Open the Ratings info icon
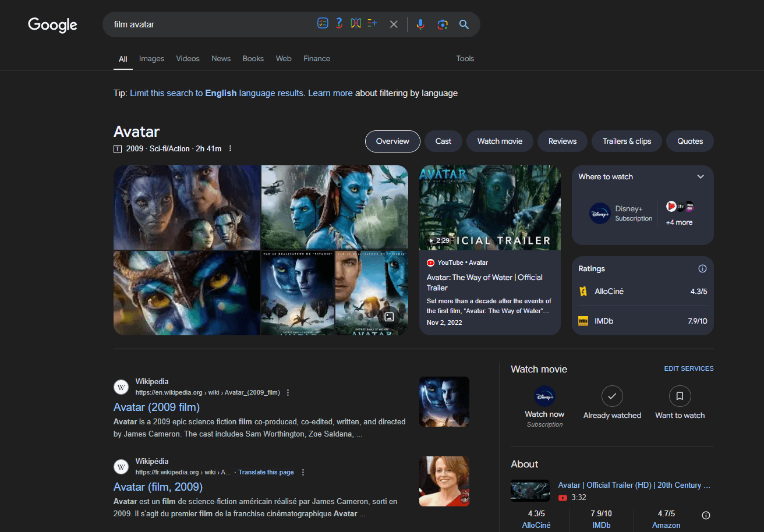The height and width of the screenshot is (532, 764). (x=702, y=269)
